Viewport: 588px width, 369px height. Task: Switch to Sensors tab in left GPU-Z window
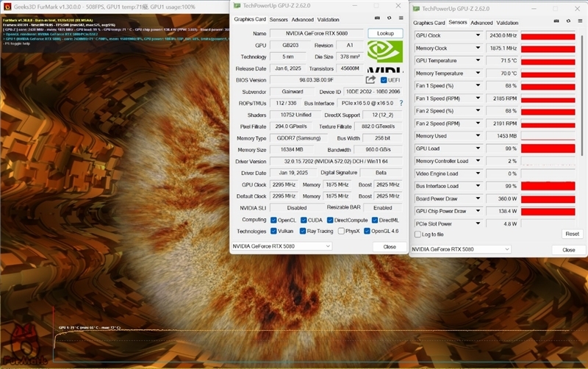pos(279,20)
